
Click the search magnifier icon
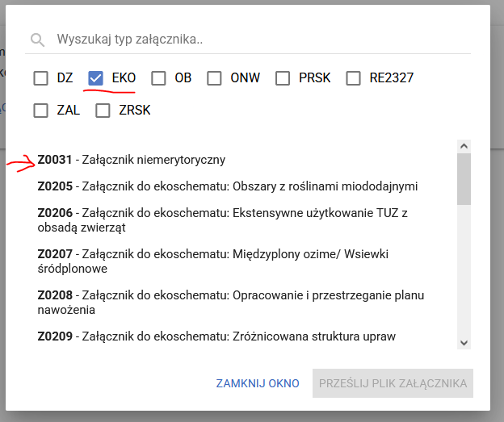pos(36,40)
